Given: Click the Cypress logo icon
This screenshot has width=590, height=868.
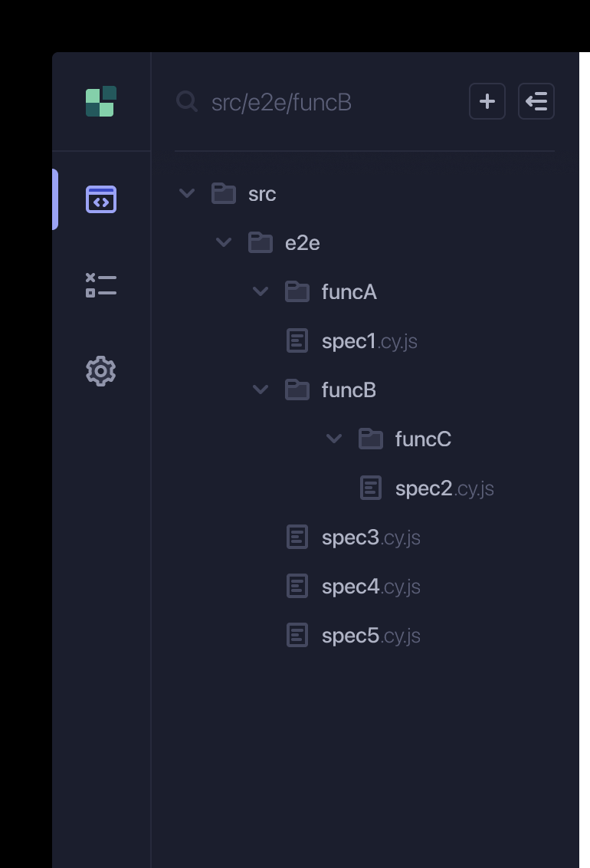Looking at the screenshot, I should [x=100, y=100].
